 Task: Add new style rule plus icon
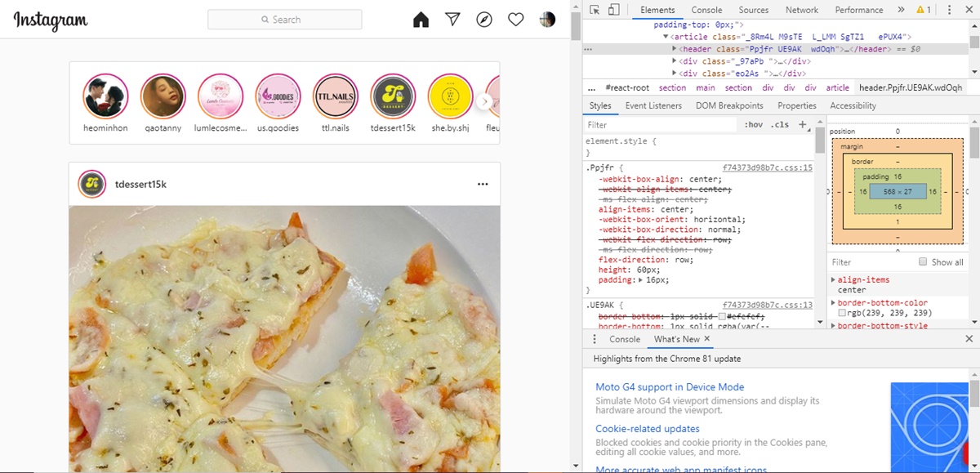tap(802, 125)
